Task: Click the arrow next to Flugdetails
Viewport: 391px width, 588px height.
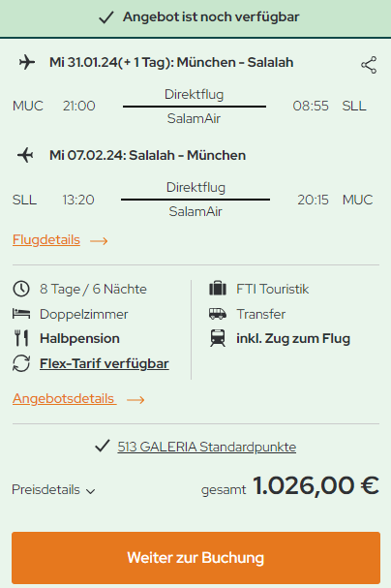Action: 99,241
